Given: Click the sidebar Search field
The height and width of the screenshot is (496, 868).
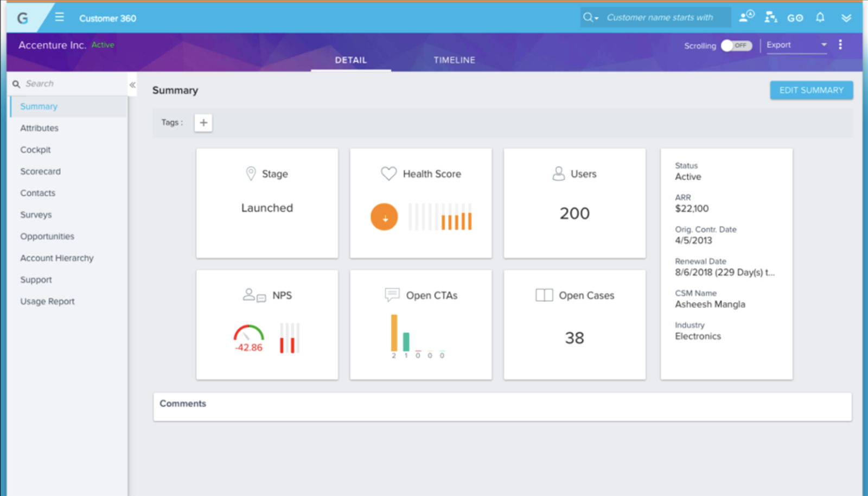Looking at the screenshot, I should pyautogui.click(x=68, y=84).
